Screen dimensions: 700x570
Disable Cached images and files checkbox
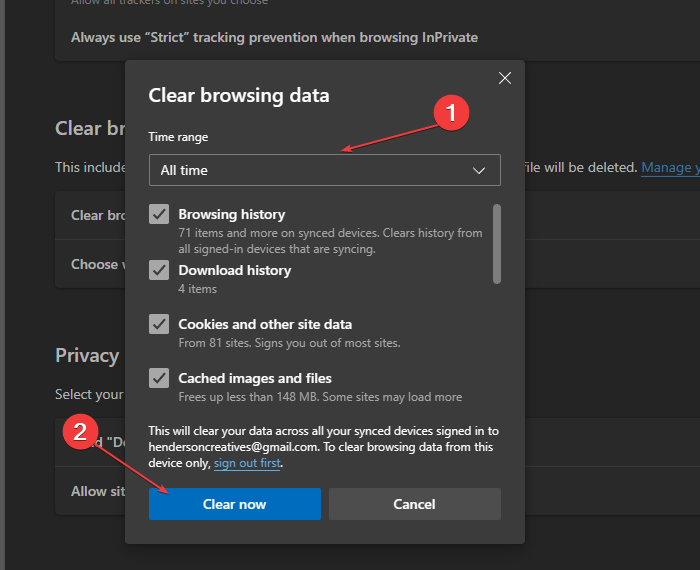tap(159, 378)
